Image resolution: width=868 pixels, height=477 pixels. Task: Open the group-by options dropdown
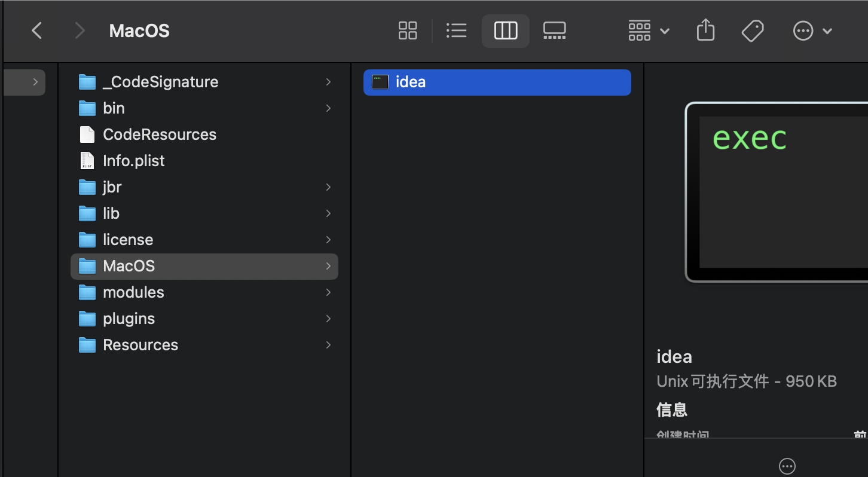tap(649, 30)
